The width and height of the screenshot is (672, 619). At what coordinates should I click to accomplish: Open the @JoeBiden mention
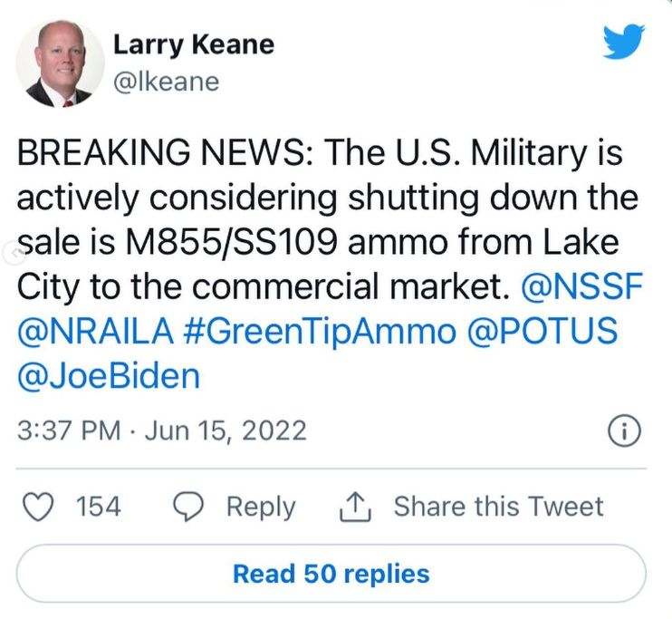coord(108,375)
